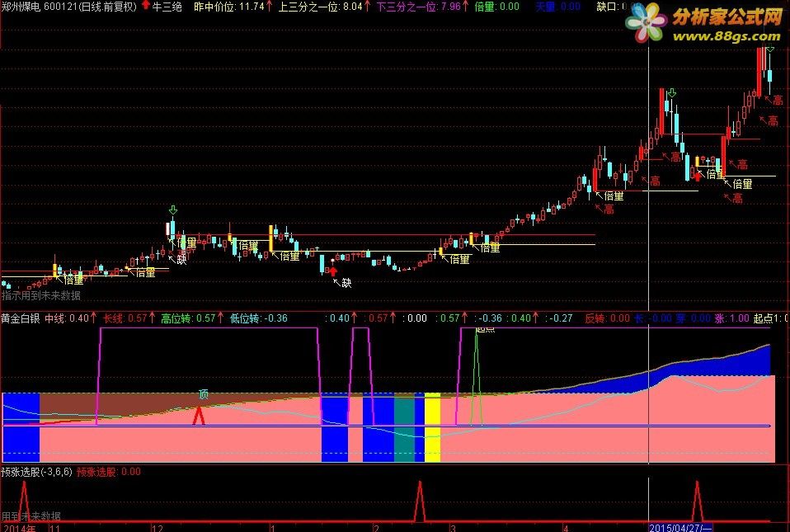Image resolution: width=790 pixels, height=532 pixels.
Task: Click the 倍量: 0.00 value in the header
Action: tap(496, 6)
